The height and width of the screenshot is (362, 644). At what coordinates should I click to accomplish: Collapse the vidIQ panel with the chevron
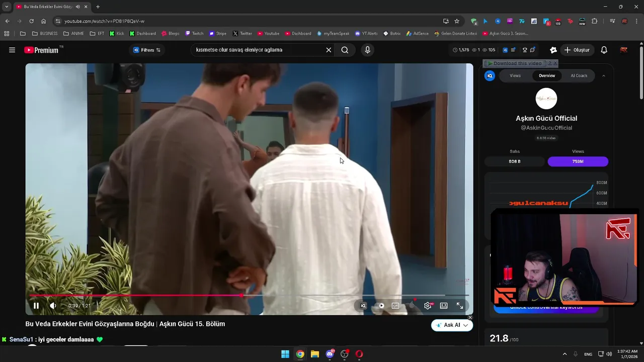604,76
